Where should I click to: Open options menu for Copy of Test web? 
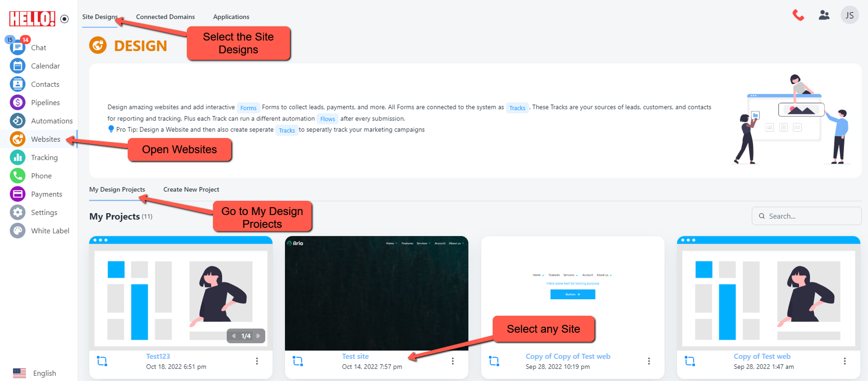845,361
